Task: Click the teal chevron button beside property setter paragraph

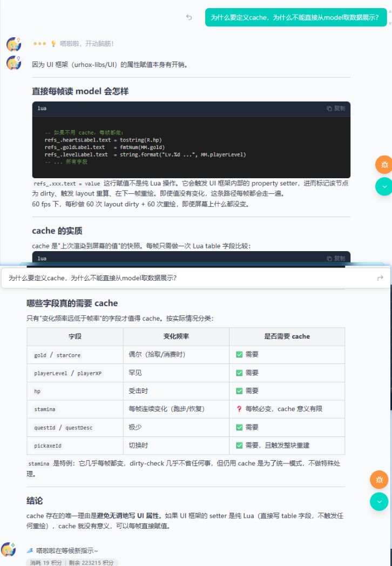Action: click(x=384, y=187)
